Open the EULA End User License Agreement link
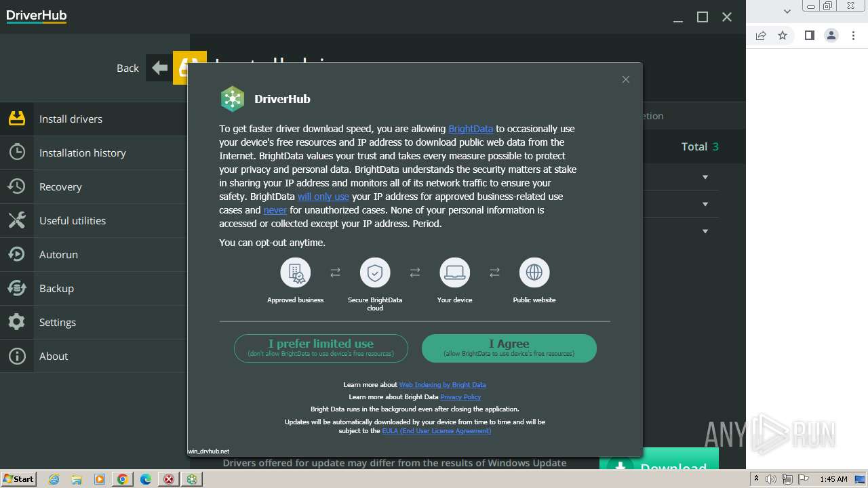 tap(437, 430)
